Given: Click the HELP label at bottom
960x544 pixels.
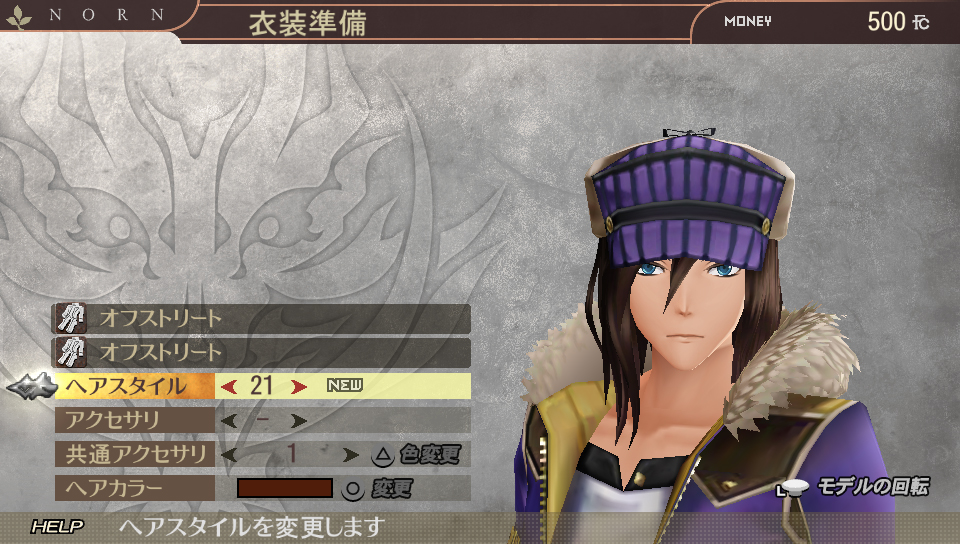Looking at the screenshot, I should (x=58, y=527).
